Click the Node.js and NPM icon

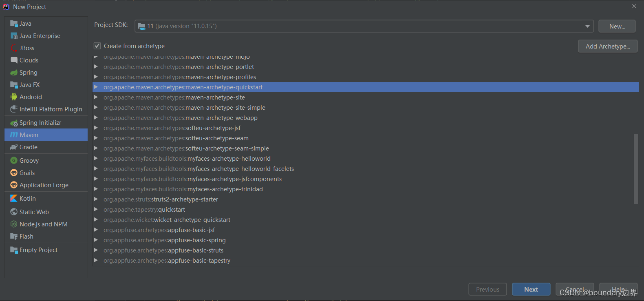tap(14, 224)
